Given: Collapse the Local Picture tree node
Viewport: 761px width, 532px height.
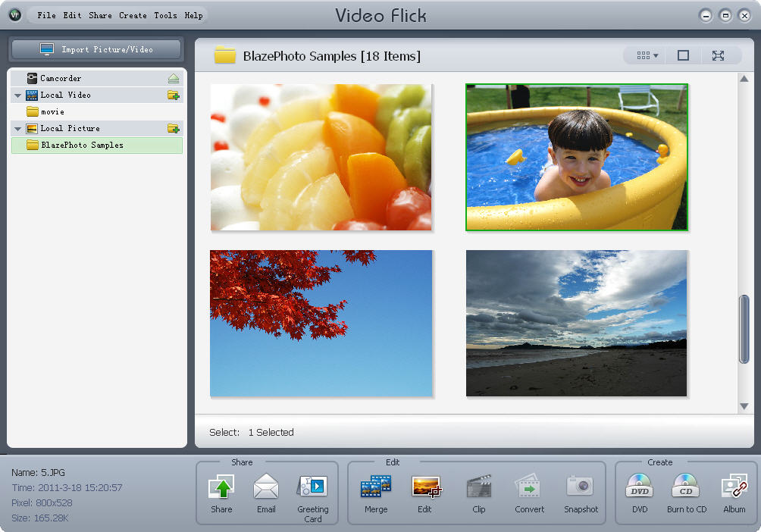Looking at the screenshot, I should coord(17,129).
